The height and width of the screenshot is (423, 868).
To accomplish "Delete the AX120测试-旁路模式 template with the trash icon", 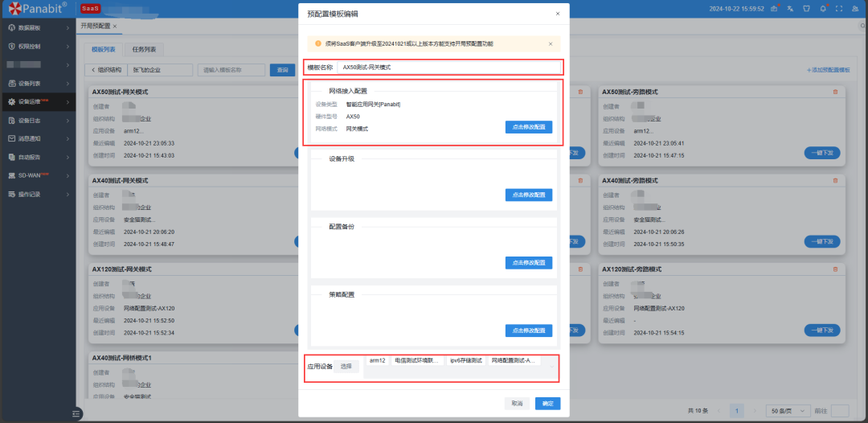I will (x=835, y=269).
